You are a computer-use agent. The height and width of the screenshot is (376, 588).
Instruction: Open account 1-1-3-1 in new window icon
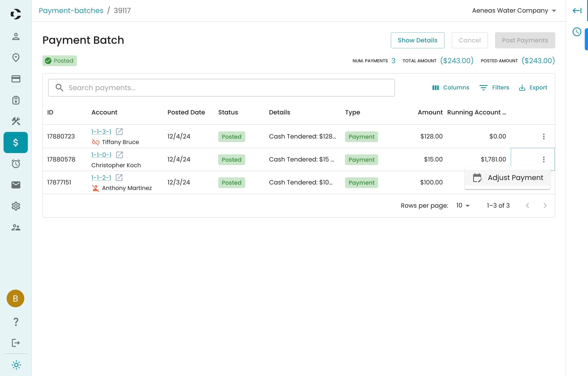tap(119, 132)
